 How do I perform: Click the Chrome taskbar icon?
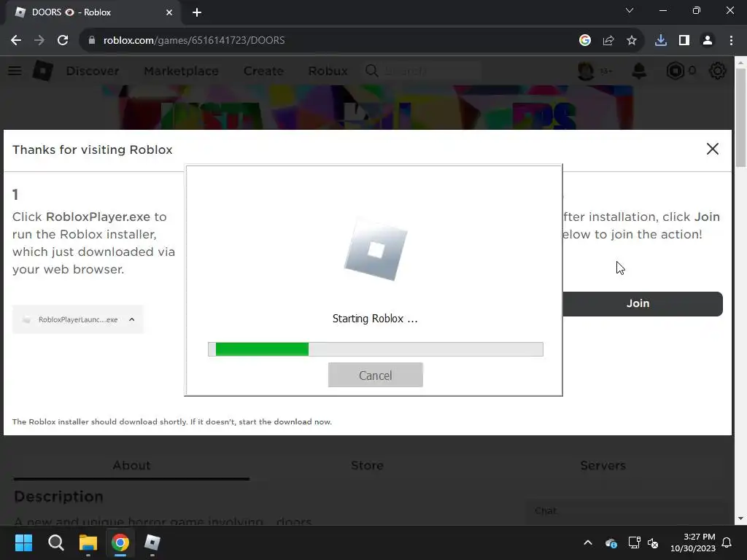pyautogui.click(x=120, y=542)
